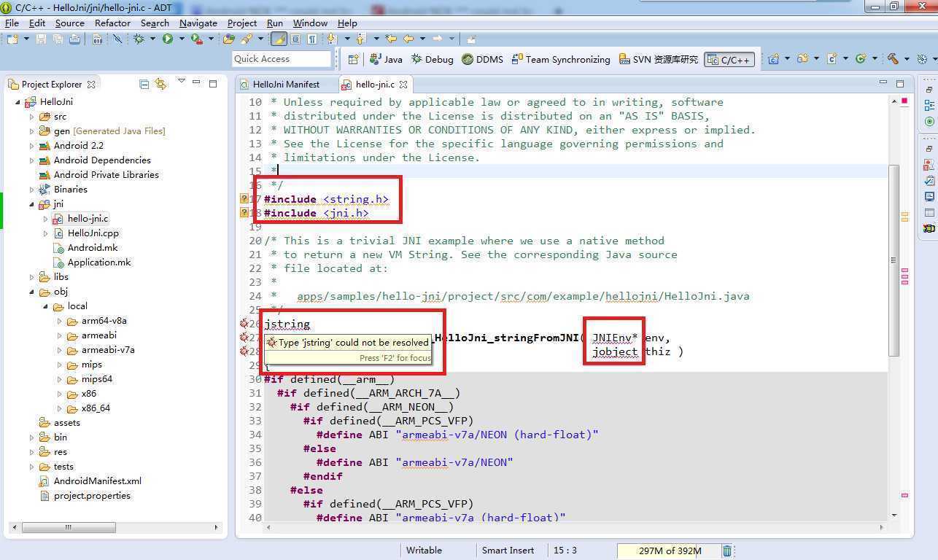Open the Project menu
The height and width of the screenshot is (560, 938).
[241, 23]
